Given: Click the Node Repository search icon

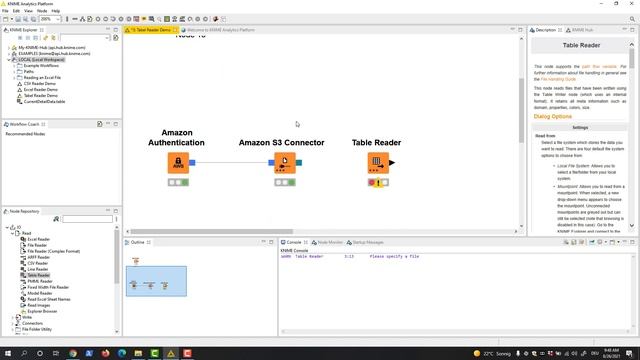Looking at the screenshot, I should point(56,219).
